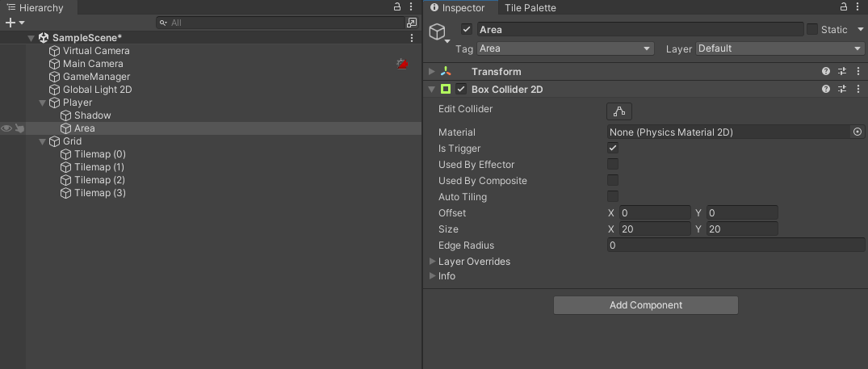The image size is (868, 369).
Task: Open the Layer dropdown
Action: 780,48
